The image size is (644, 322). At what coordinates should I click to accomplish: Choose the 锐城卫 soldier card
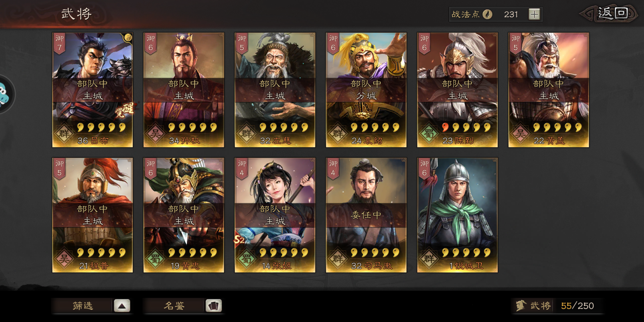[x=457, y=215]
